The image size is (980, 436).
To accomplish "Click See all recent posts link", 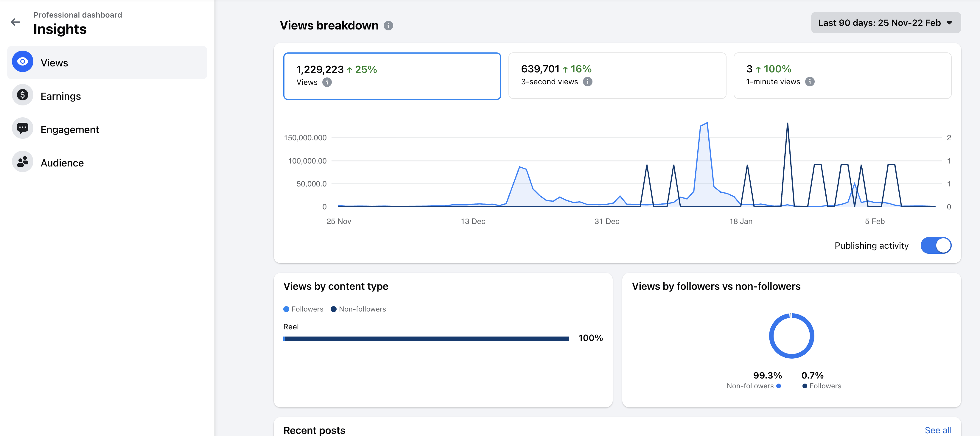I will [x=938, y=430].
